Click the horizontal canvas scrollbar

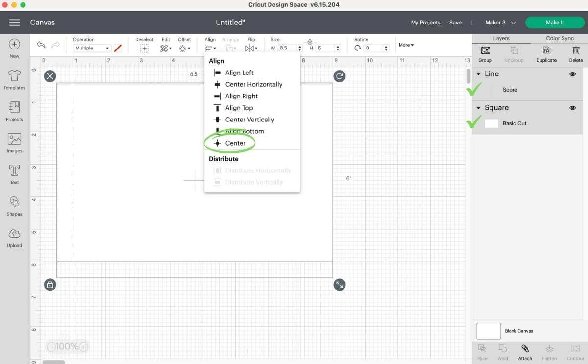point(53,362)
